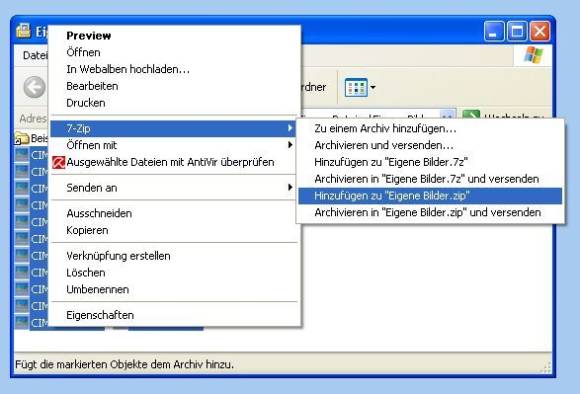Click the green Go arrow icon
The image size is (580, 394).
[471, 115]
